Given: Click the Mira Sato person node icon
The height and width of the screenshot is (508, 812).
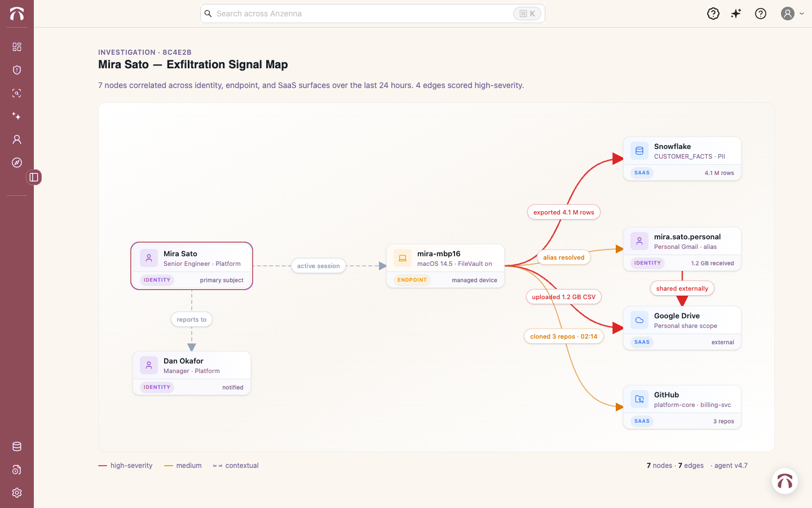Looking at the screenshot, I should click(x=149, y=258).
